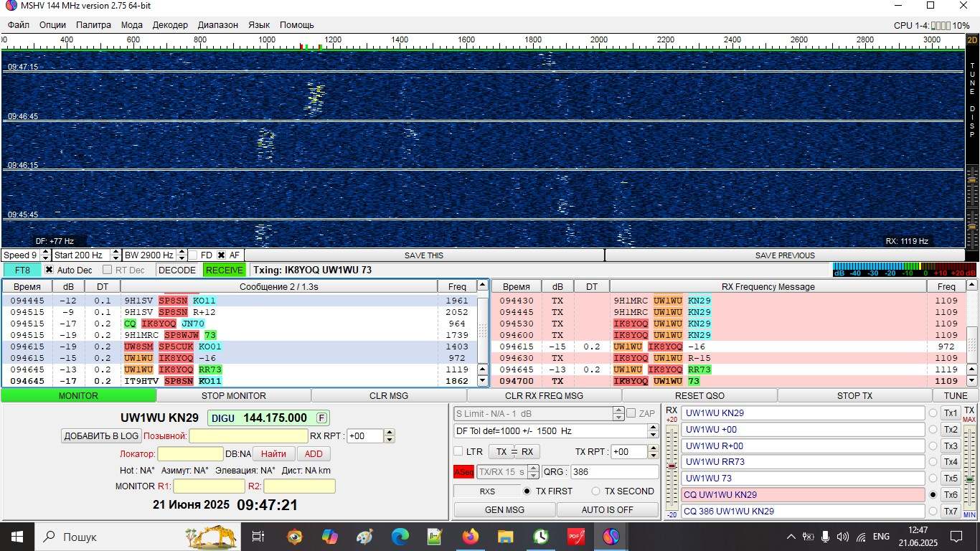Viewport: 980px width, 551px height.
Task: Click the Найти button
Action: pyautogui.click(x=273, y=453)
